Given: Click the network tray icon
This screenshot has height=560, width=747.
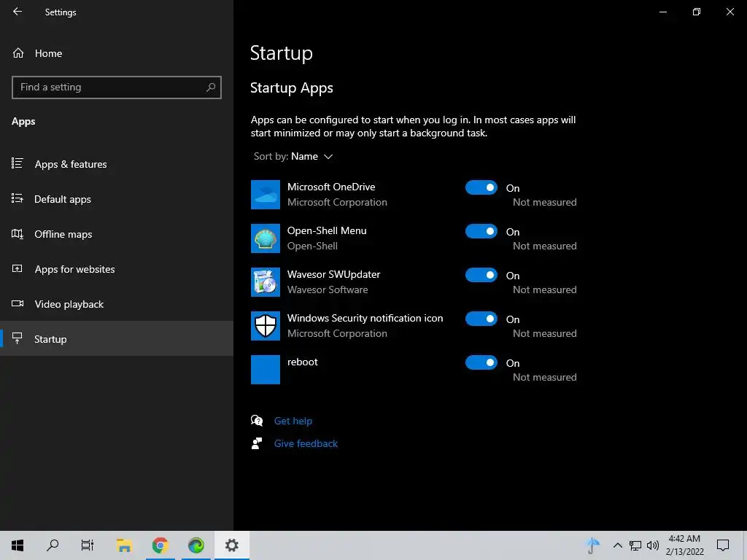Looking at the screenshot, I should [635, 545].
